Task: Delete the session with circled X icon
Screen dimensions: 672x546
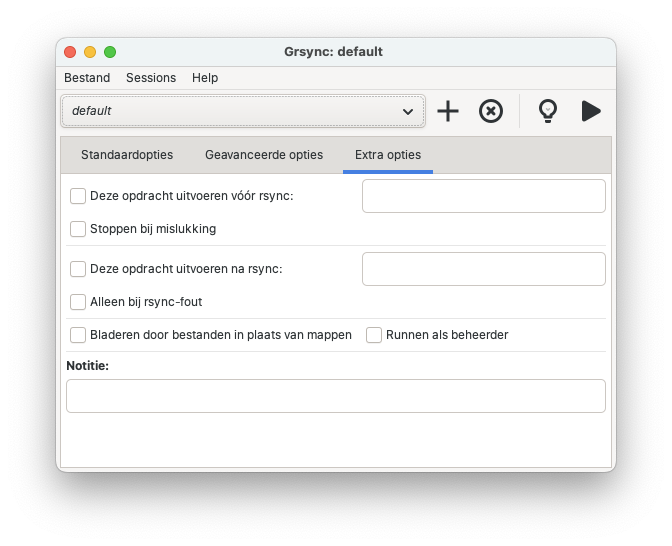Action: 491,111
